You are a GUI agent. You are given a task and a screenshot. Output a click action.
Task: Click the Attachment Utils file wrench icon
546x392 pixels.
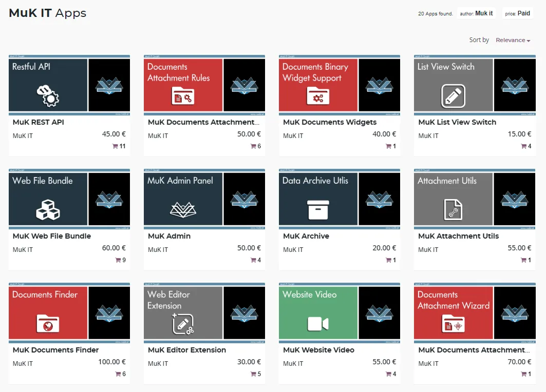point(453,210)
